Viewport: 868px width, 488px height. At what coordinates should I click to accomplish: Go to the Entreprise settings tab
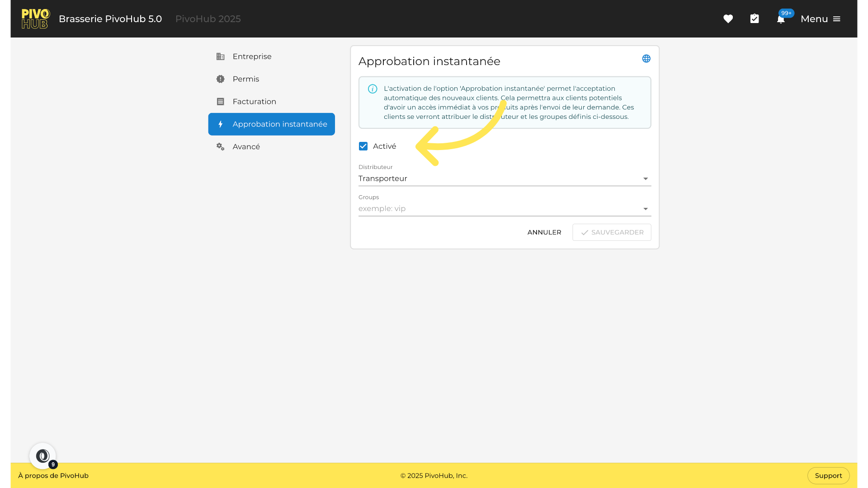tap(252, 56)
